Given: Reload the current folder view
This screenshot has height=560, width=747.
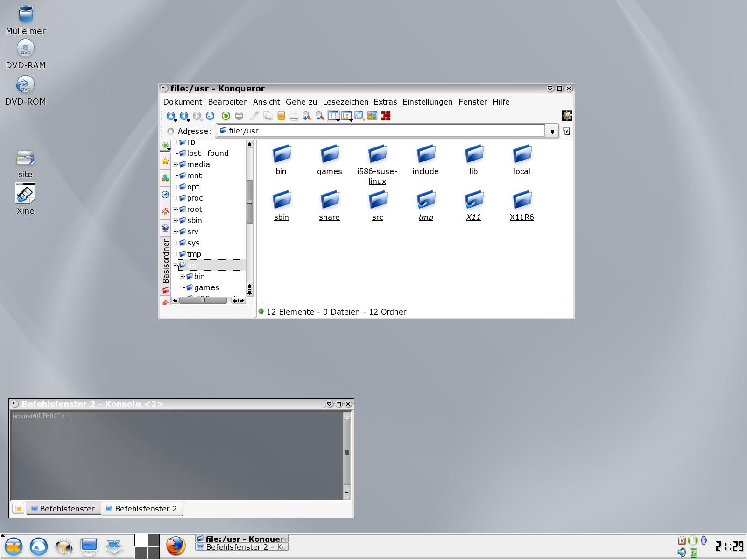Looking at the screenshot, I should pos(226,116).
